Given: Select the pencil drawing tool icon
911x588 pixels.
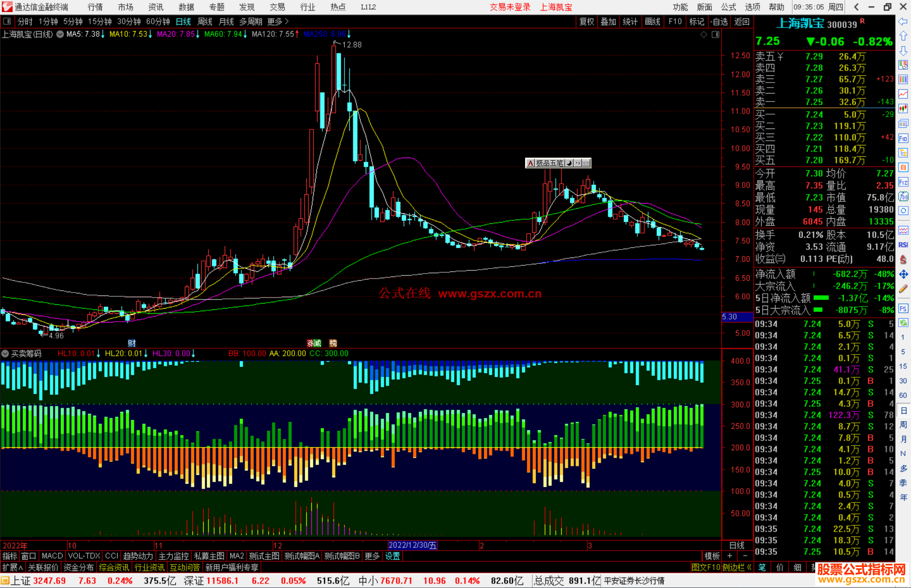Looking at the screenshot, I should 903,289.
